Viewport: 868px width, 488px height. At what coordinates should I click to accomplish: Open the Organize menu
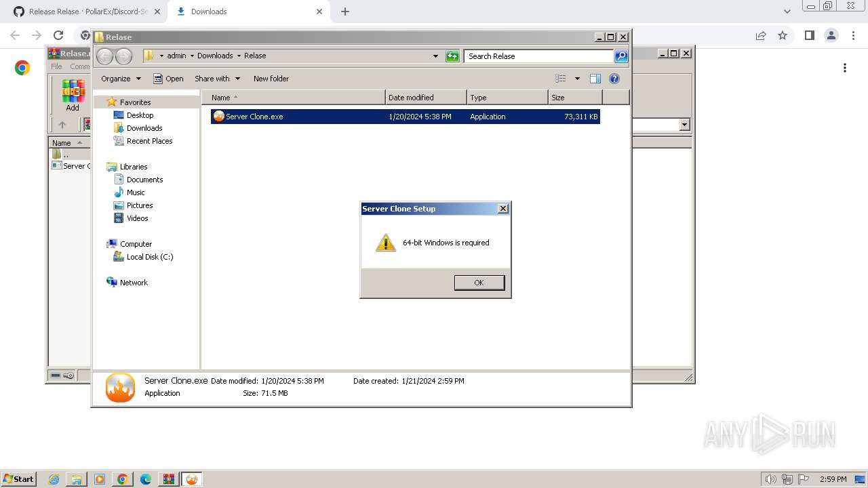click(121, 79)
